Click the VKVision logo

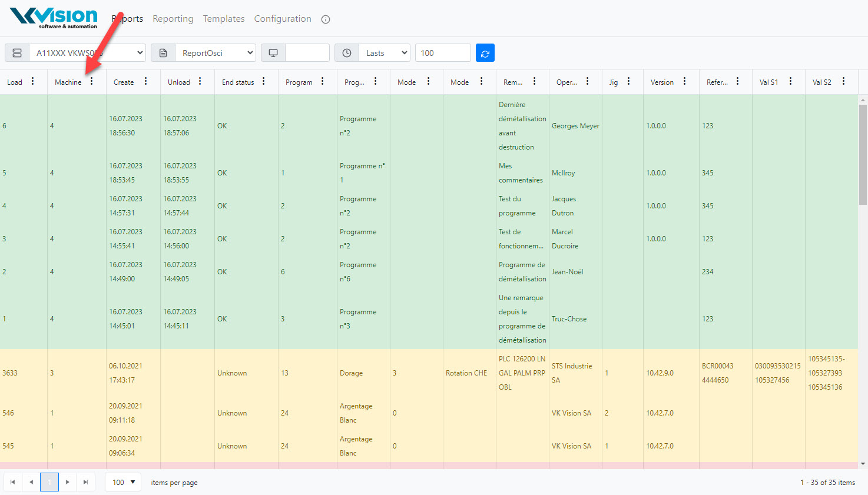point(54,18)
